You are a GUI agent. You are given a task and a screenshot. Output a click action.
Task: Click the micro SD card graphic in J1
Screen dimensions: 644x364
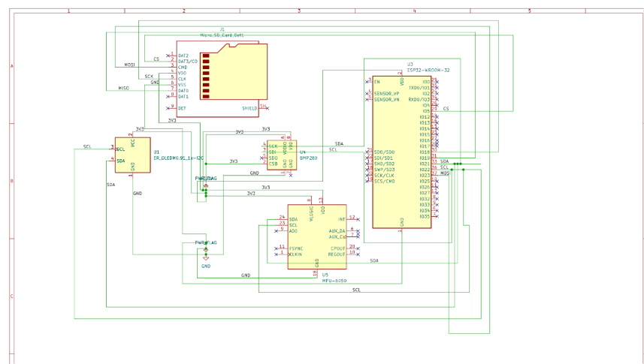pos(234,72)
